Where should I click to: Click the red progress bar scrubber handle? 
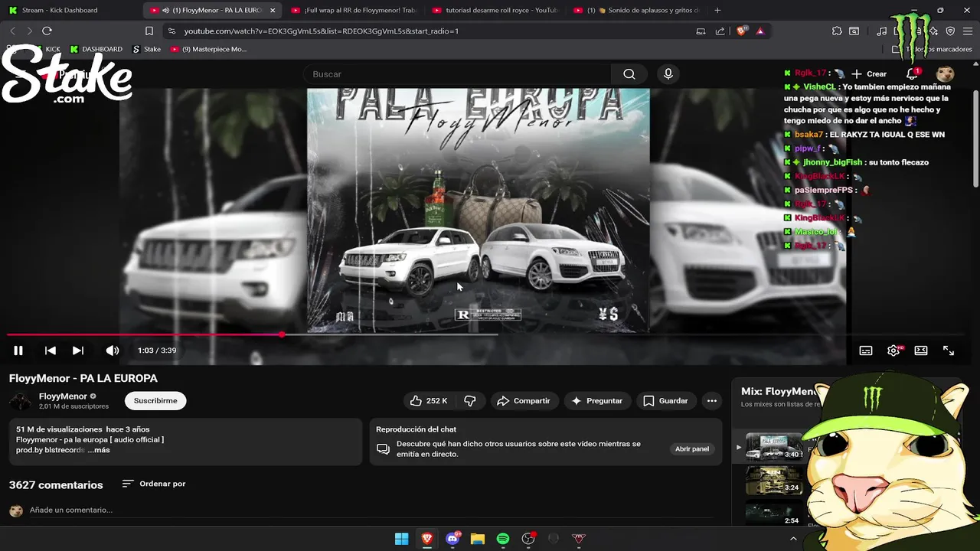coord(283,334)
